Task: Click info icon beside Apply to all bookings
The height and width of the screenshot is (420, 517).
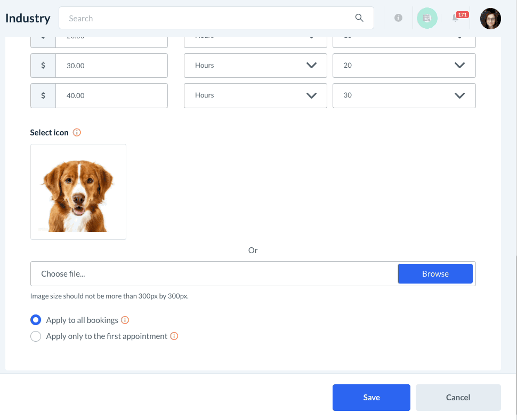Action: click(125, 320)
